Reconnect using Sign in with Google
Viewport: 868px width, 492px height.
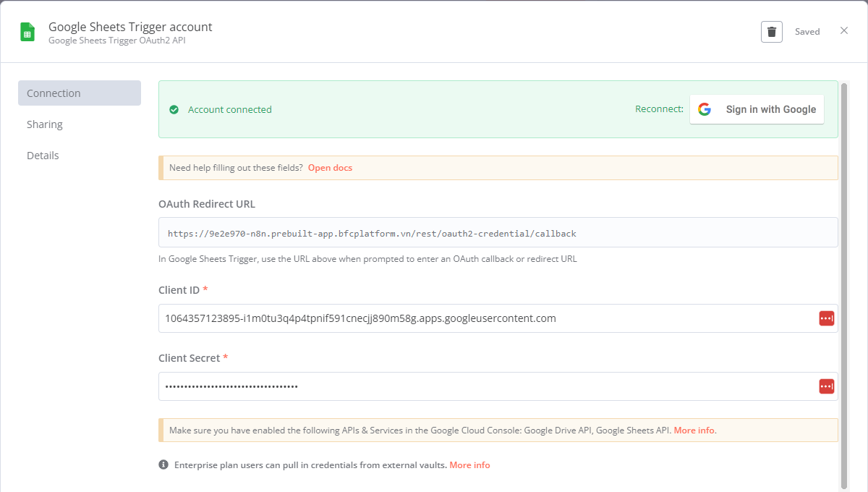click(x=757, y=109)
